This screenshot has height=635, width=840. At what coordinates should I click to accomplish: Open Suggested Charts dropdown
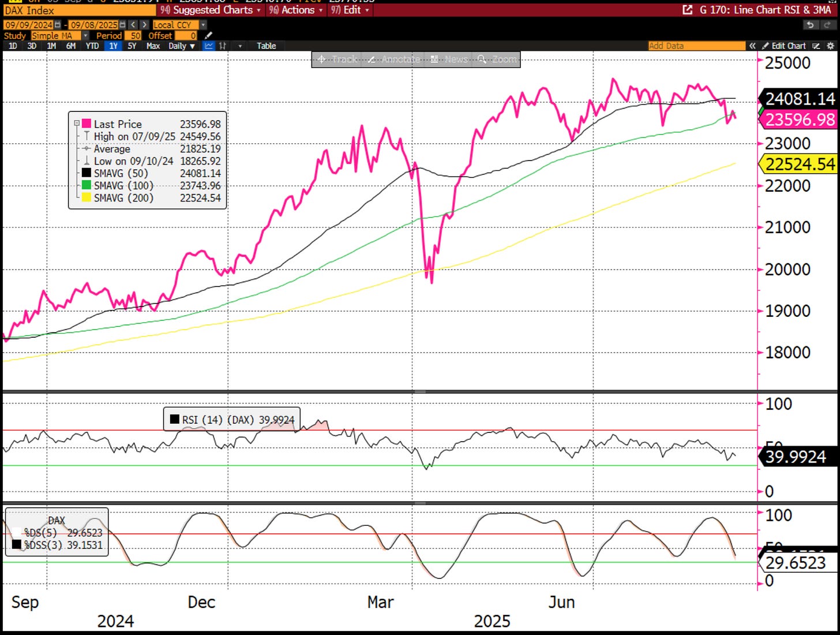[210, 10]
